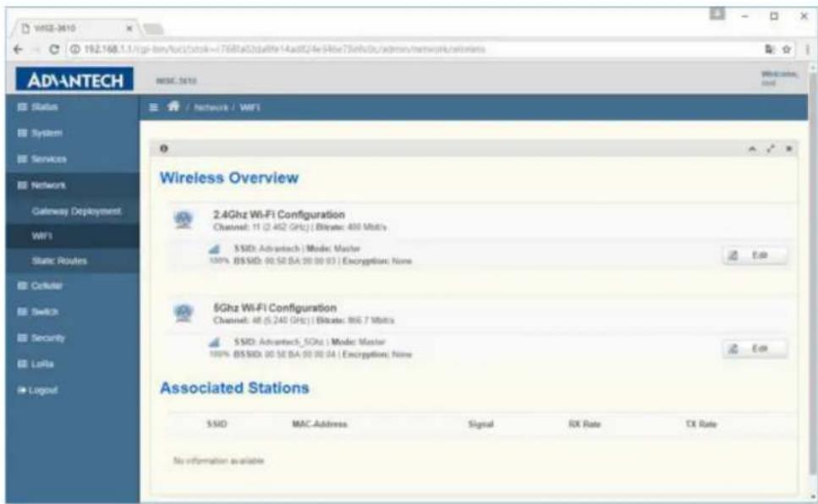
Task: Click the browser back arrow
Action: point(18,49)
